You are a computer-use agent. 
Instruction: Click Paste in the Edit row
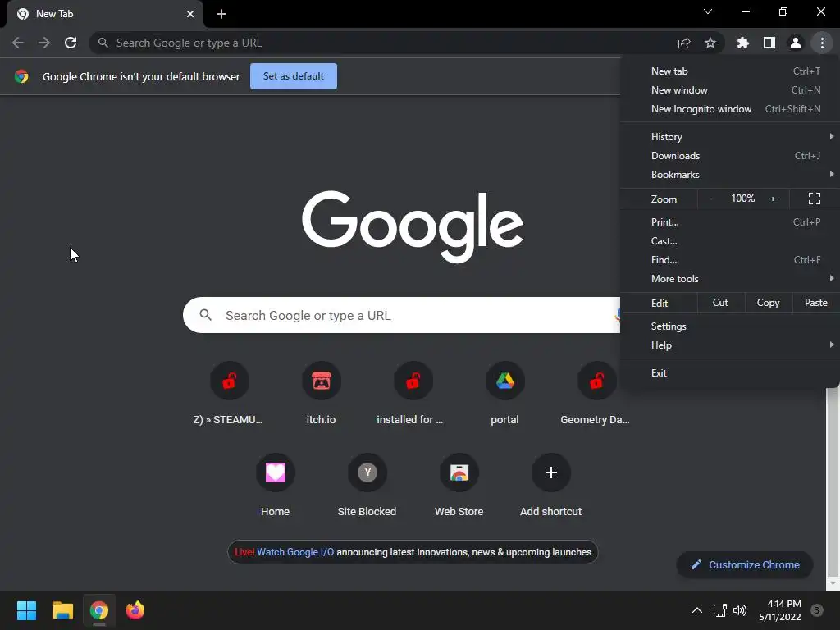click(x=816, y=303)
